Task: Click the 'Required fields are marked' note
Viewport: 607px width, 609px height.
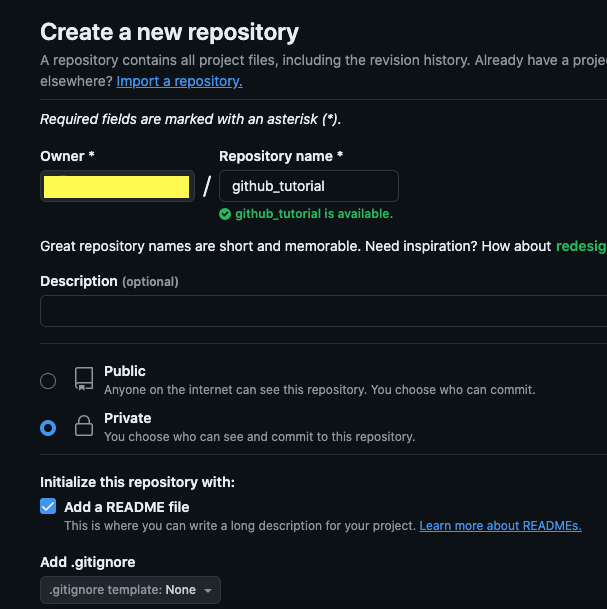Action: (190, 119)
